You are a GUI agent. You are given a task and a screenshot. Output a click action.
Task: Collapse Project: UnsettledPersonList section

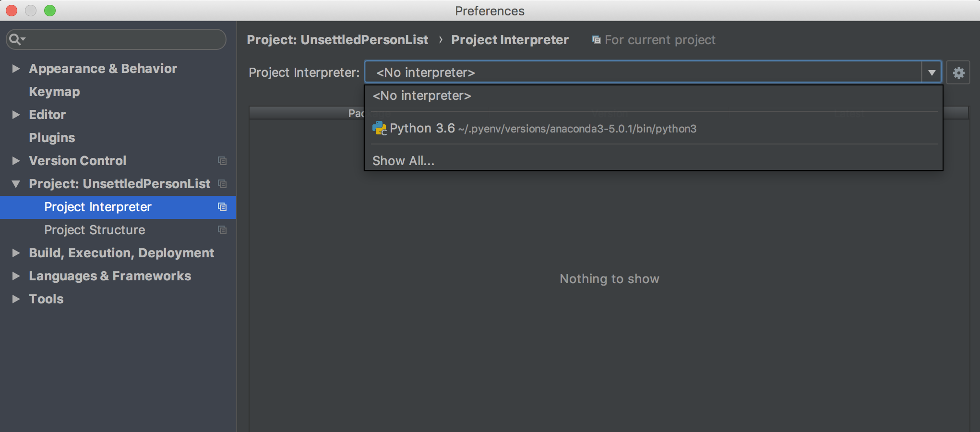16,184
